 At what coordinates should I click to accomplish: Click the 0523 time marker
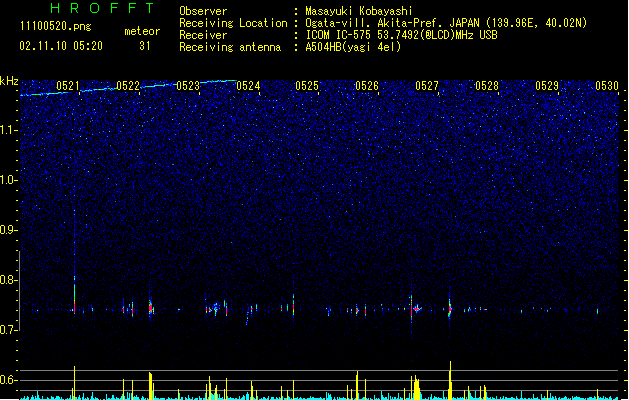pos(188,86)
